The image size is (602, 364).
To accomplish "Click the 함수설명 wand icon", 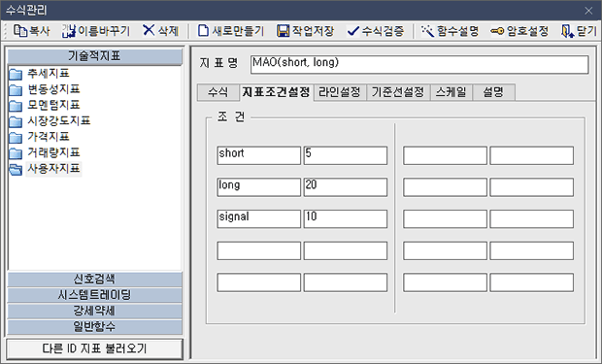I will tap(427, 31).
